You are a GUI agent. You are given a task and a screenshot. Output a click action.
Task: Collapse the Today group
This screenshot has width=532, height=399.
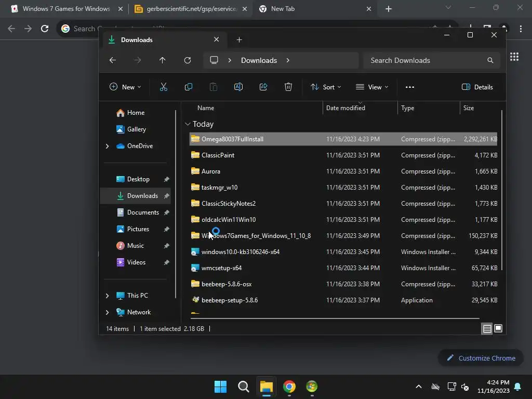188,124
